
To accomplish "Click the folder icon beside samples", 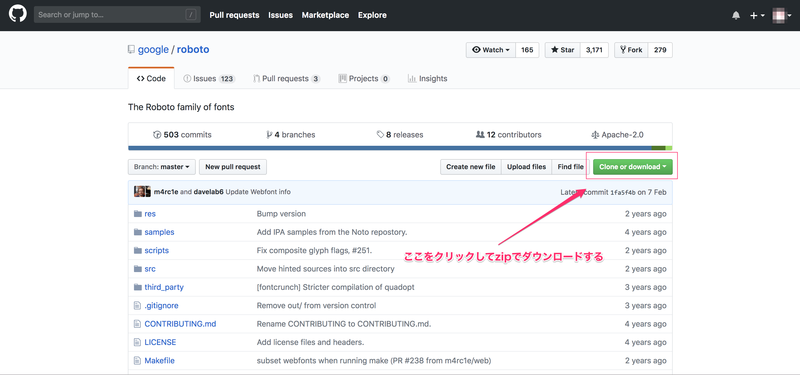I will 137,232.
